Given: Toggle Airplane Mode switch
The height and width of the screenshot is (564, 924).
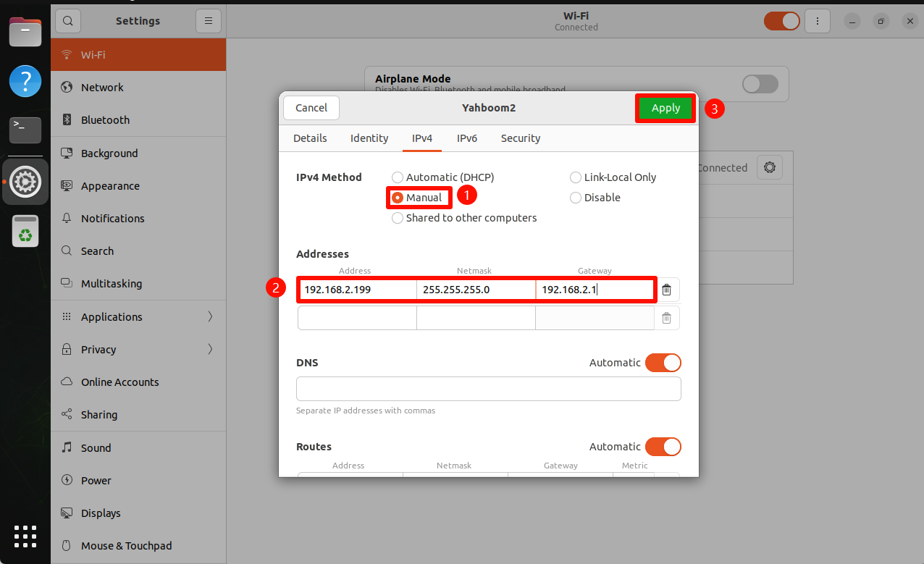Looking at the screenshot, I should click(x=760, y=84).
